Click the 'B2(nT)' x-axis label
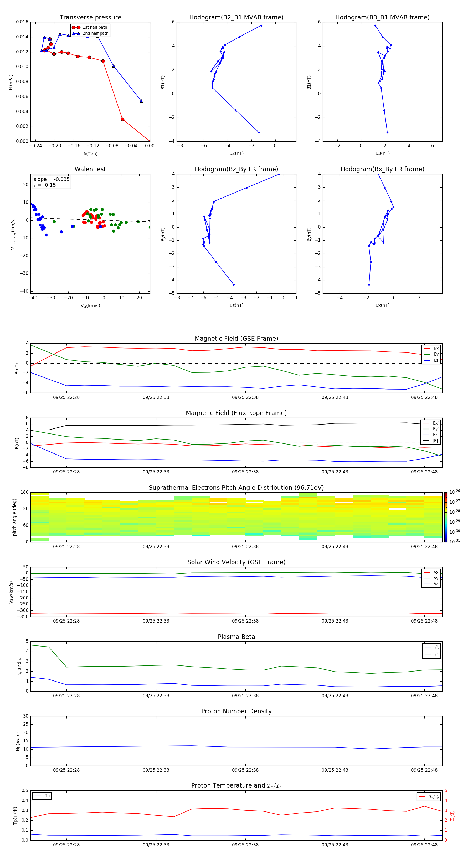 pos(236,153)
